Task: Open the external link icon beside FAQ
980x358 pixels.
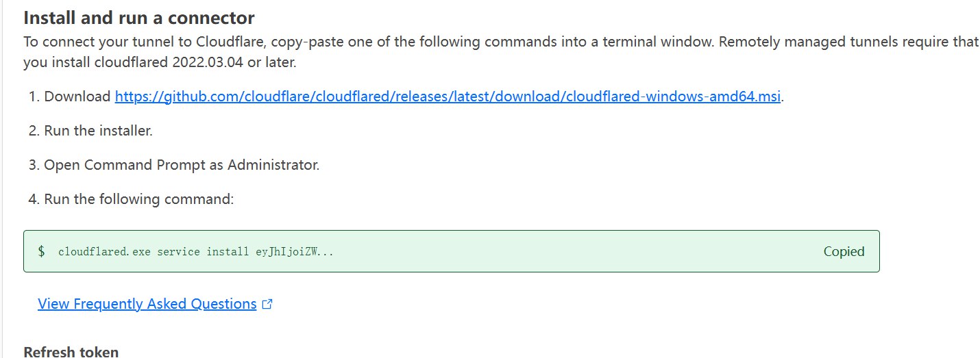Action: tap(267, 305)
